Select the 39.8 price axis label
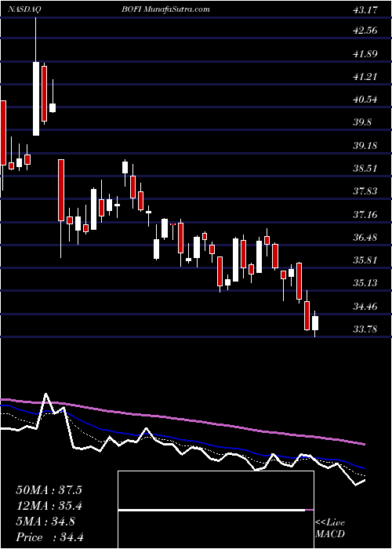This screenshot has width=392, height=549. pos(362,122)
